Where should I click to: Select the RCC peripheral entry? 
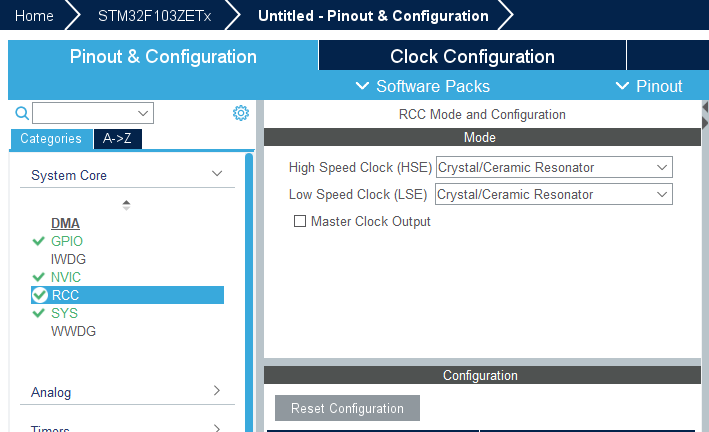128,295
